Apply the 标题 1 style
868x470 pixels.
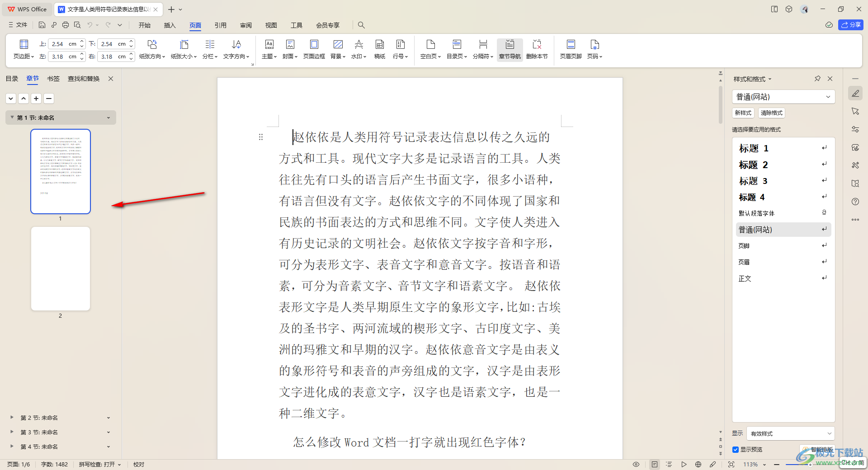(x=783, y=148)
